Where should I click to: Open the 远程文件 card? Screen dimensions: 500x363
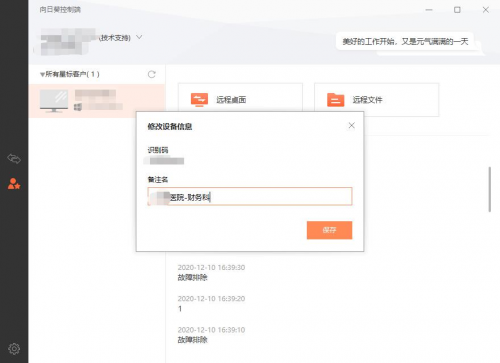tap(376, 100)
